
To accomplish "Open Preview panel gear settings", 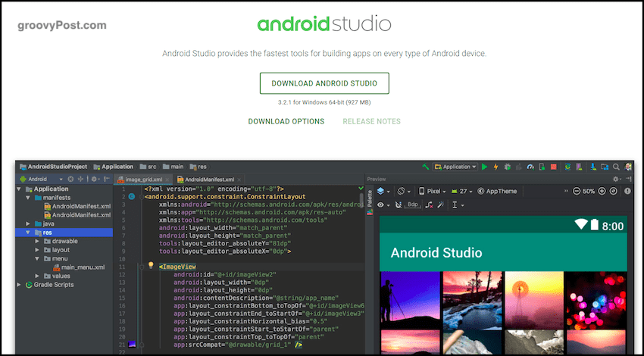I will click(616, 179).
